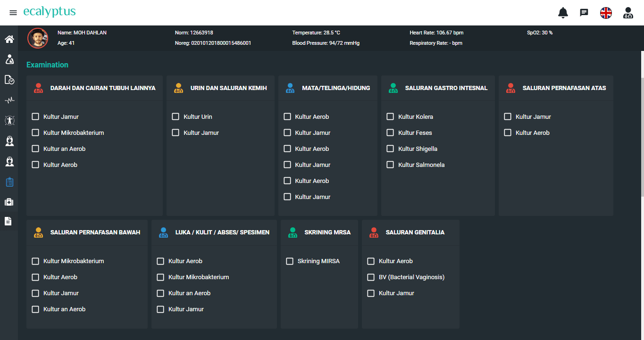Enable the Skrining MIRSA checkbox
Image resolution: width=644 pixels, height=340 pixels.
pos(290,261)
